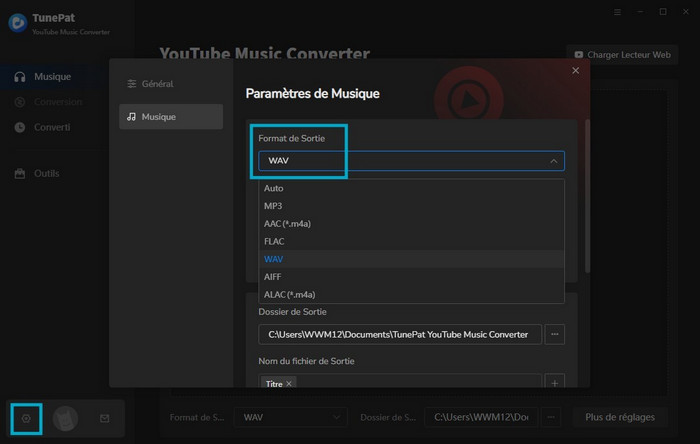Close the TunePat window
The height and width of the screenshot is (444, 700).
coord(686,12)
